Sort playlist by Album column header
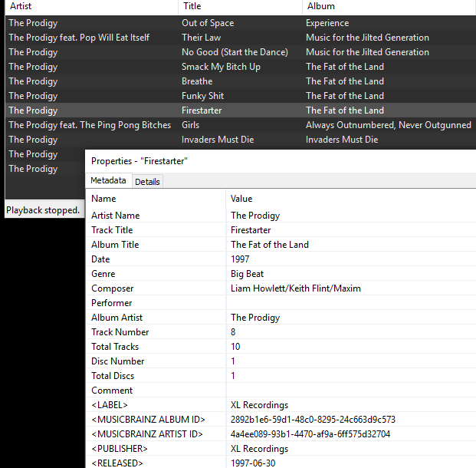The width and height of the screenshot is (476, 468). coord(389,6)
